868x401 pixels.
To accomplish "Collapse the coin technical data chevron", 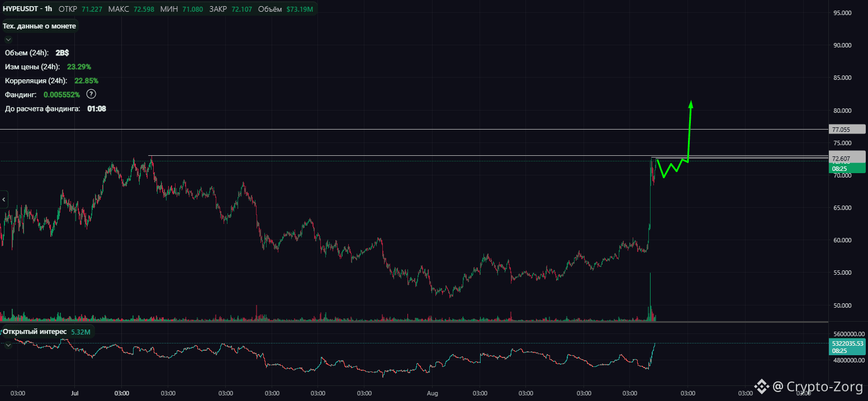I will click(8, 39).
